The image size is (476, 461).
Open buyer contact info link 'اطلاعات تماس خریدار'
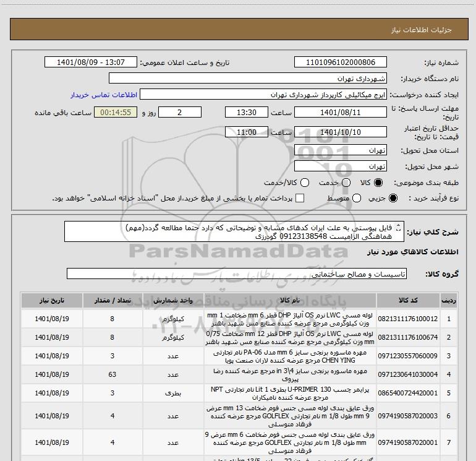[104, 95]
